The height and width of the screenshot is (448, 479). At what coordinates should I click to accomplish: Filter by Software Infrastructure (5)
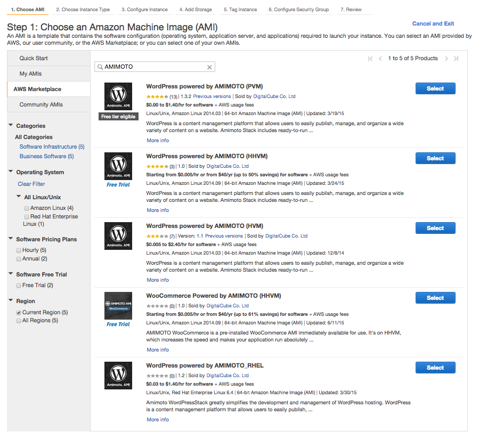point(52,146)
